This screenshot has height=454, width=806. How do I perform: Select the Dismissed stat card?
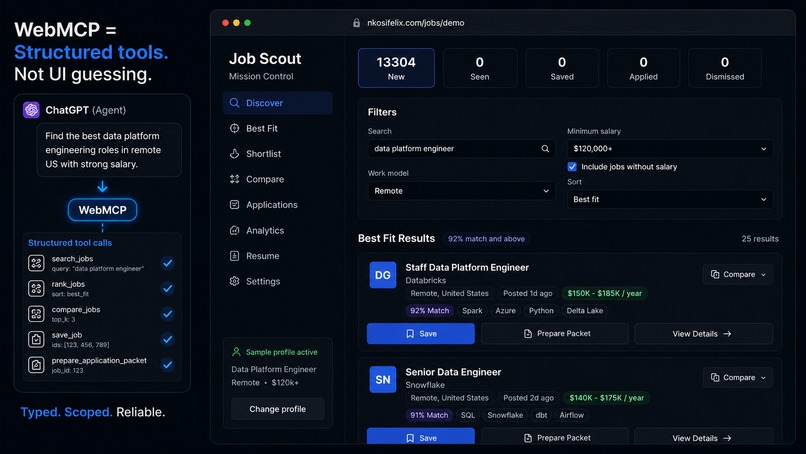(725, 68)
